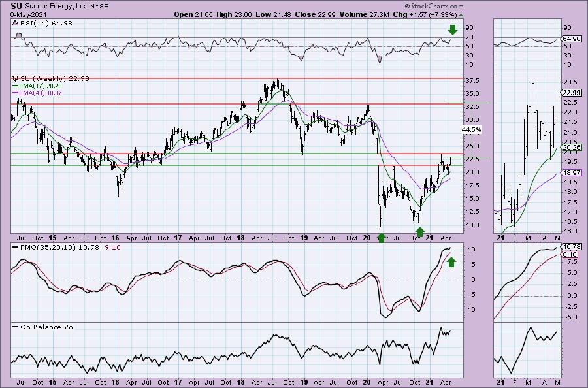Click the 23.5 label on zoom panel axis
Viewport: 588px width, 388px height.
coord(568,82)
